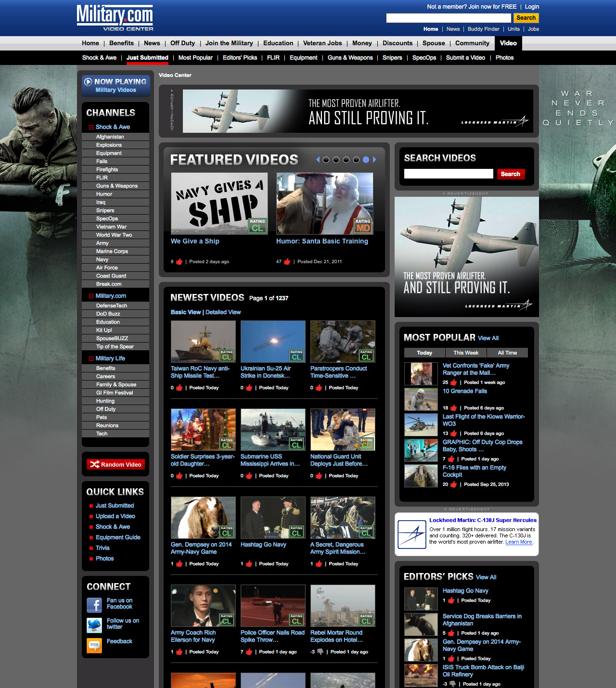This screenshot has width=616, height=688.
Task: Click thumbs down on Rebel Mortar Round video
Action: (x=321, y=652)
